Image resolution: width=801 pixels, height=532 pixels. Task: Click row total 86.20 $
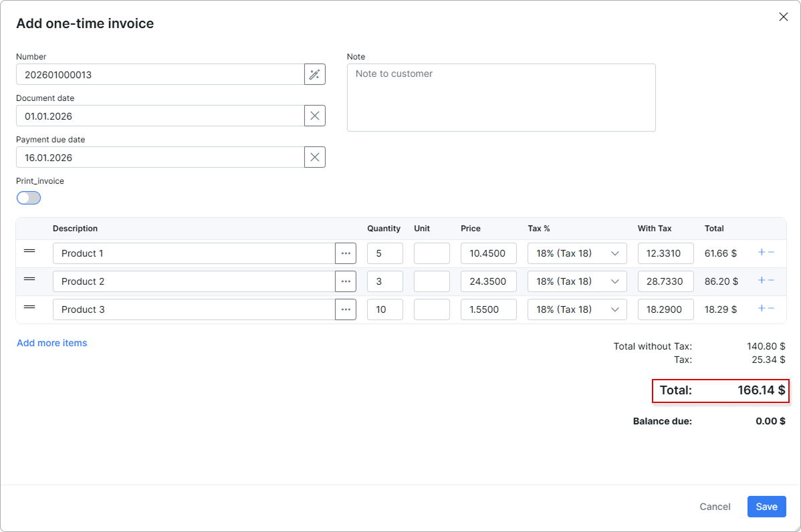tap(721, 281)
